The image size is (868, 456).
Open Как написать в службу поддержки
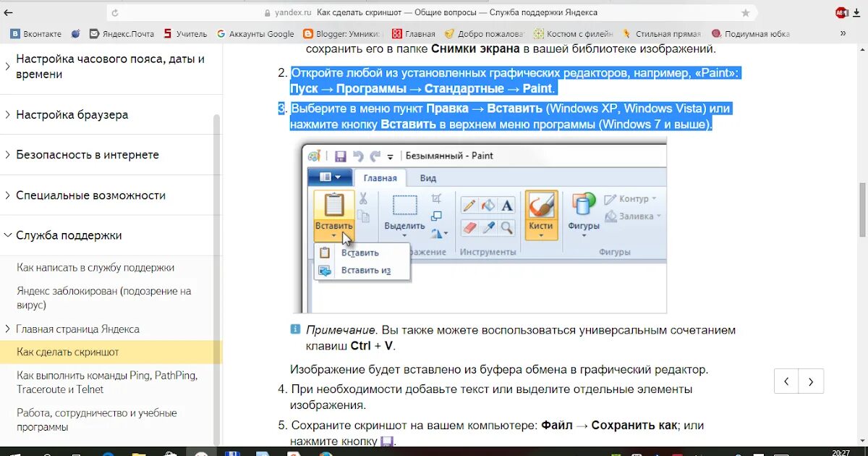point(95,268)
